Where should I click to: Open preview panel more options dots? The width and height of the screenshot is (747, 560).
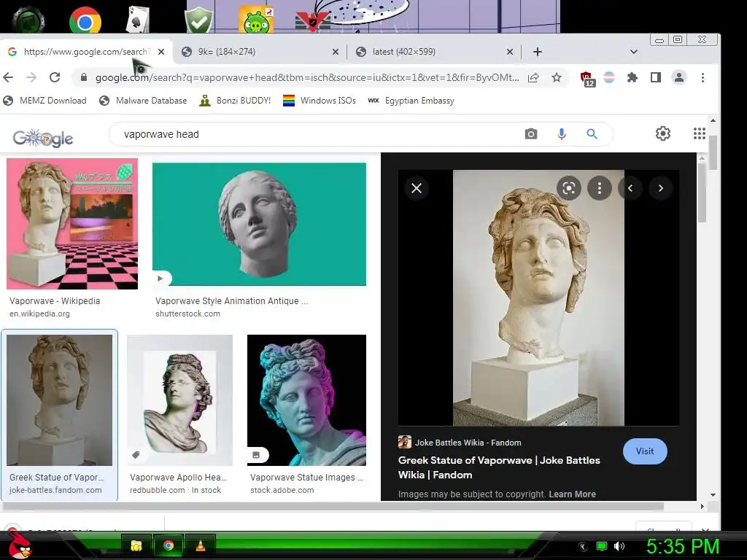[600, 188]
